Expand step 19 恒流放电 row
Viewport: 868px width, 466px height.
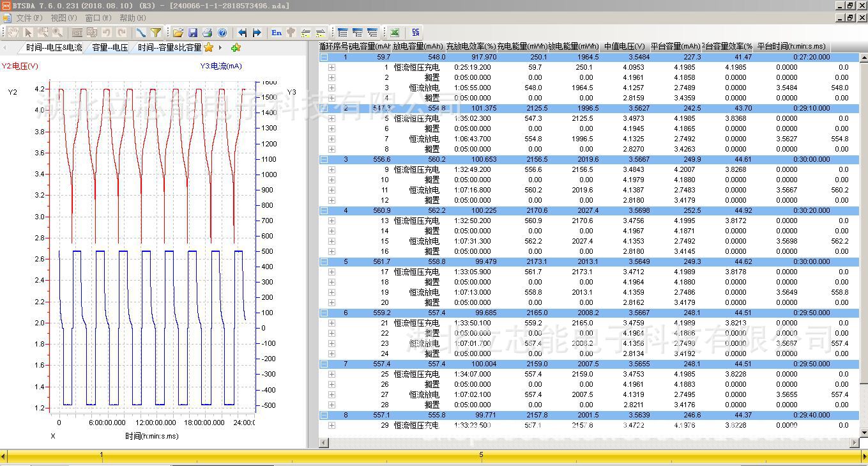(x=331, y=292)
